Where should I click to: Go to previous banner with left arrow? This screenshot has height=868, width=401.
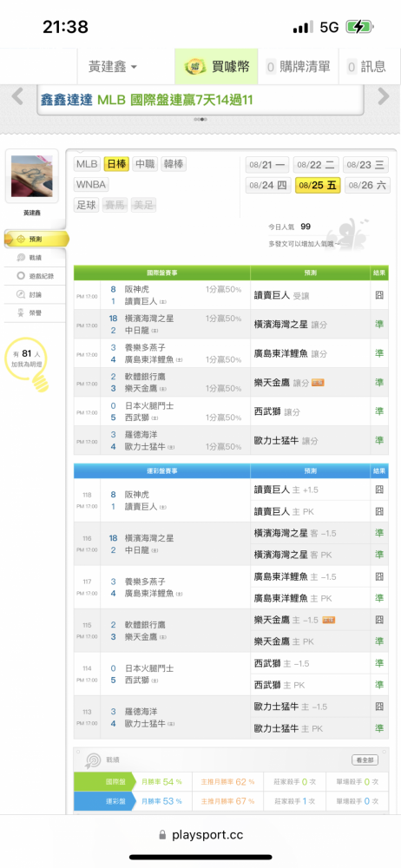tap(17, 96)
